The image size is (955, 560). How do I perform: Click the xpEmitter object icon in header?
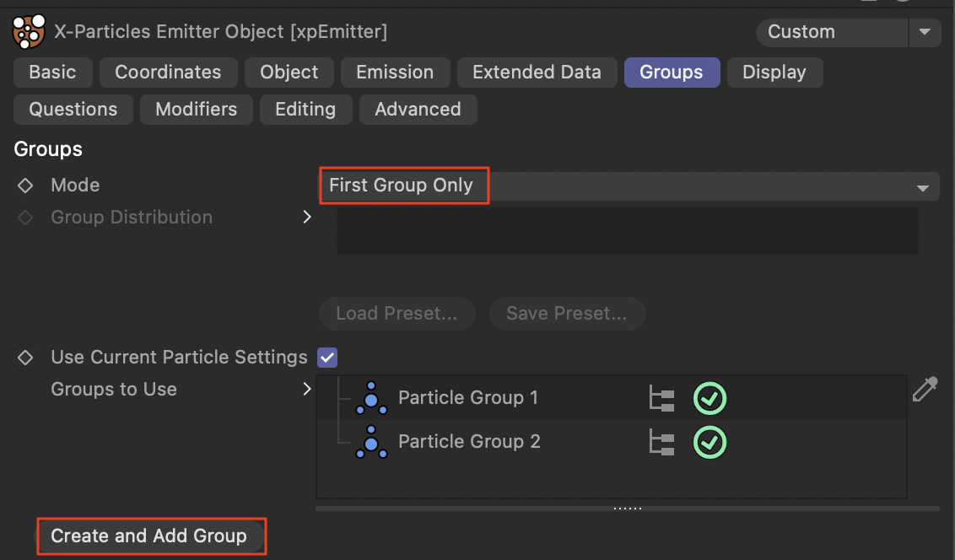coord(29,32)
